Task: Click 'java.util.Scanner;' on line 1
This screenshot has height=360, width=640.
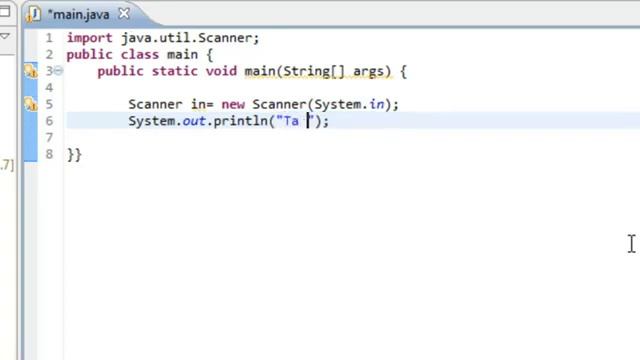Action: click(190, 38)
